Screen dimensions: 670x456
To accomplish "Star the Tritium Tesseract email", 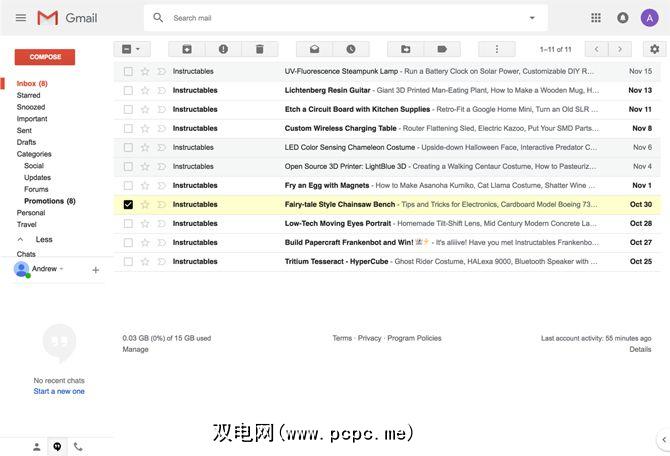I will (145, 261).
